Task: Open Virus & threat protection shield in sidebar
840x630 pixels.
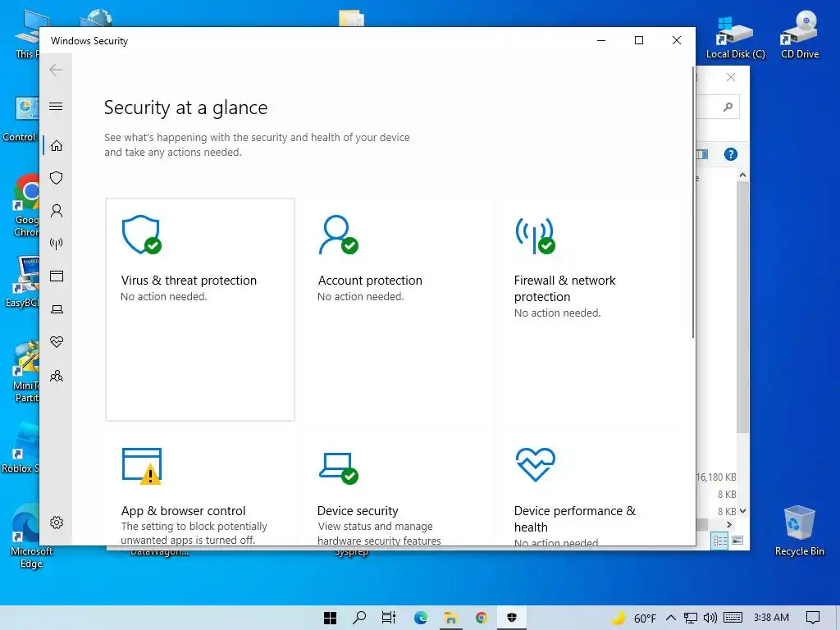Action: tap(57, 178)
